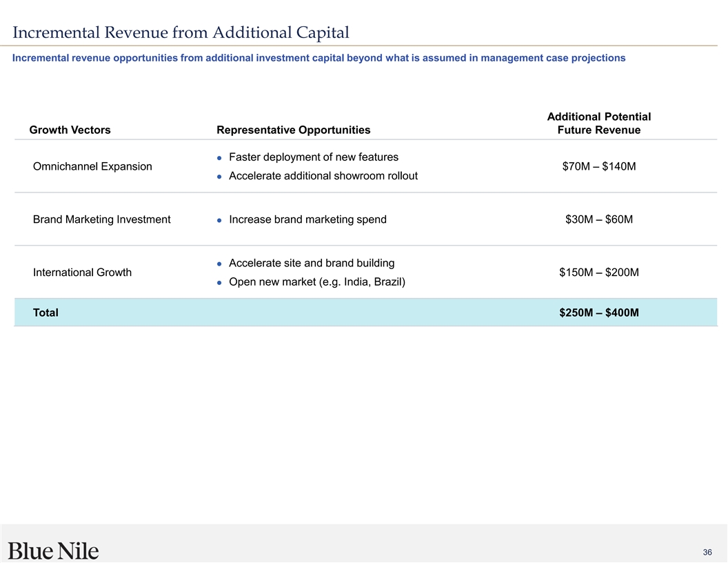Click the 'Representative Opportunities' column header

(293, 130)
